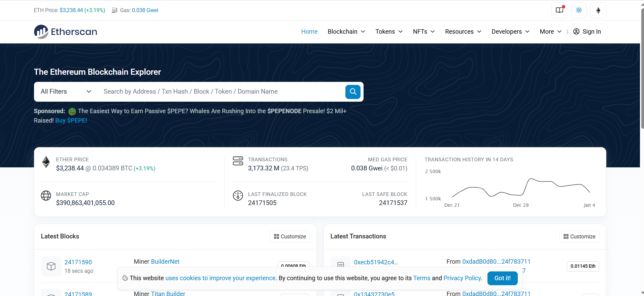Click the cube icon for block 24171590
Viewport: 644px width, 296px height.
pyautogui.click(x=51, y=266)
